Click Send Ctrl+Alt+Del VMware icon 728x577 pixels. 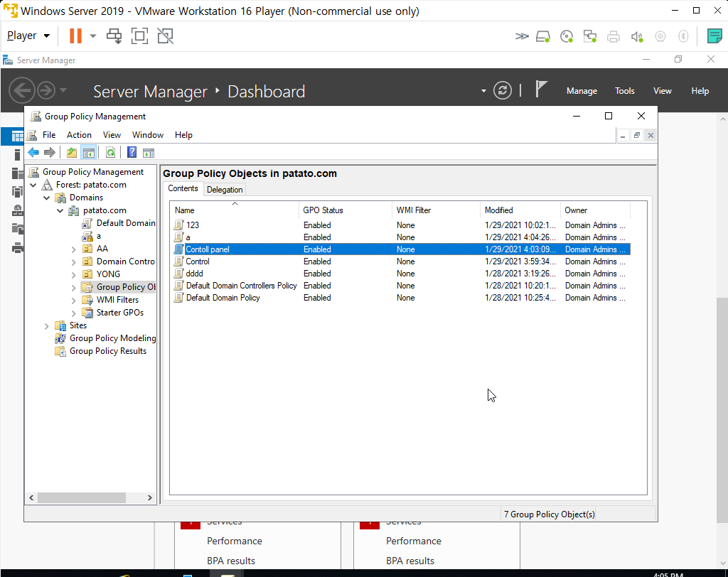point(114,36)
